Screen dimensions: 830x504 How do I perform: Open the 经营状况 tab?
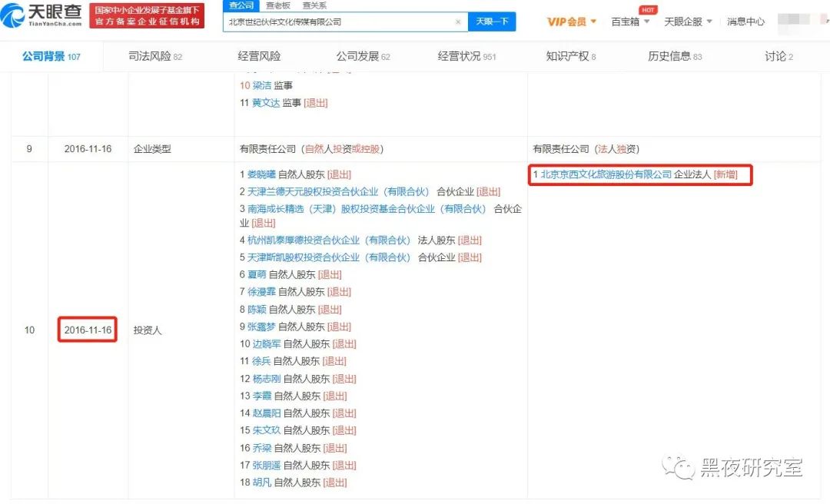pos(467,56)
